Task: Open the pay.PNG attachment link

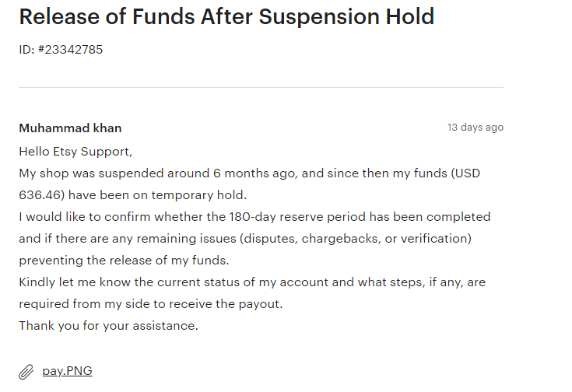Action: pos(68,371)
